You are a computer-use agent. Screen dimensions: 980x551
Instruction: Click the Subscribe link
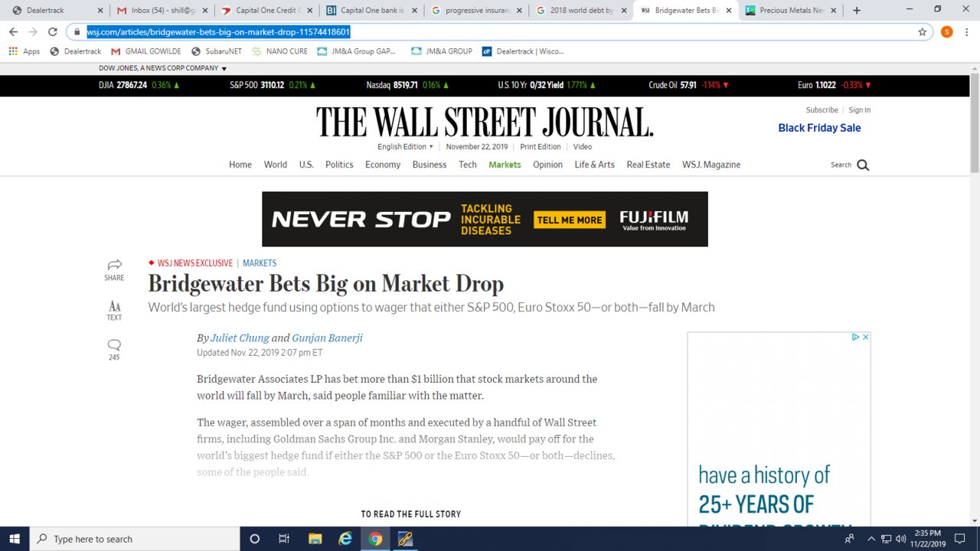tap(822, 110)
